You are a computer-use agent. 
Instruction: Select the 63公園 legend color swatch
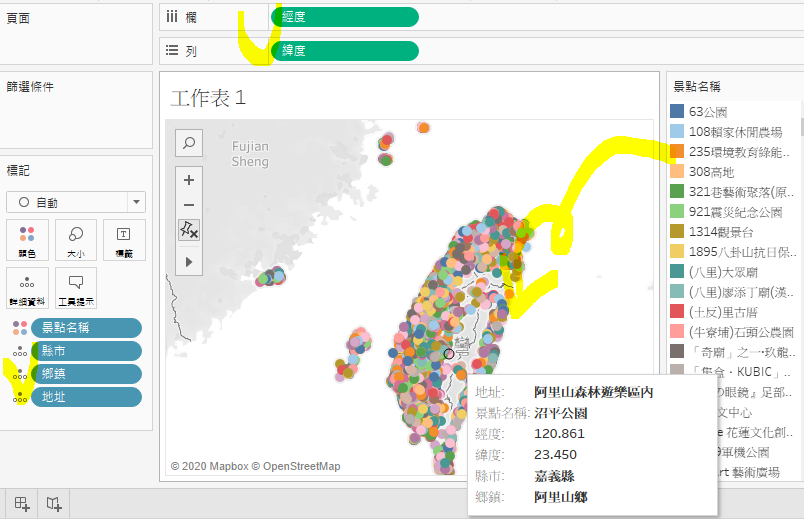tap(677, 111)
